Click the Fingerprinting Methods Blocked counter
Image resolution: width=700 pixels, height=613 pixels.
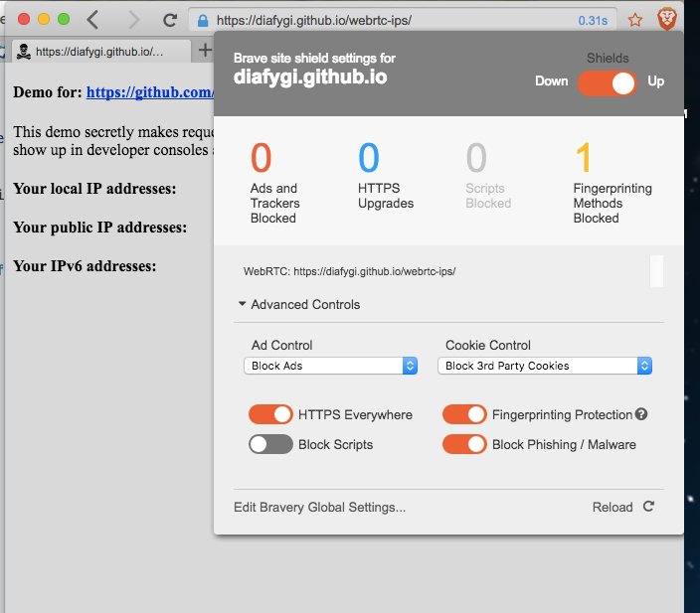pos(612,182)
